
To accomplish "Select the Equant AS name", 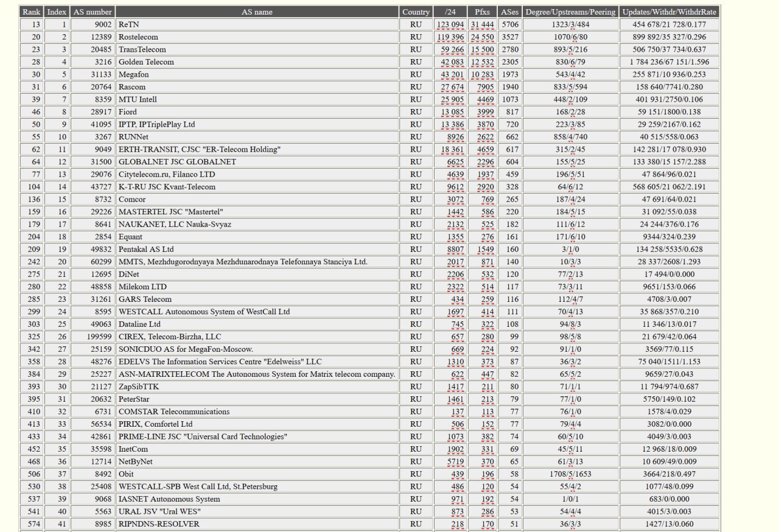I will click(257, 236).
